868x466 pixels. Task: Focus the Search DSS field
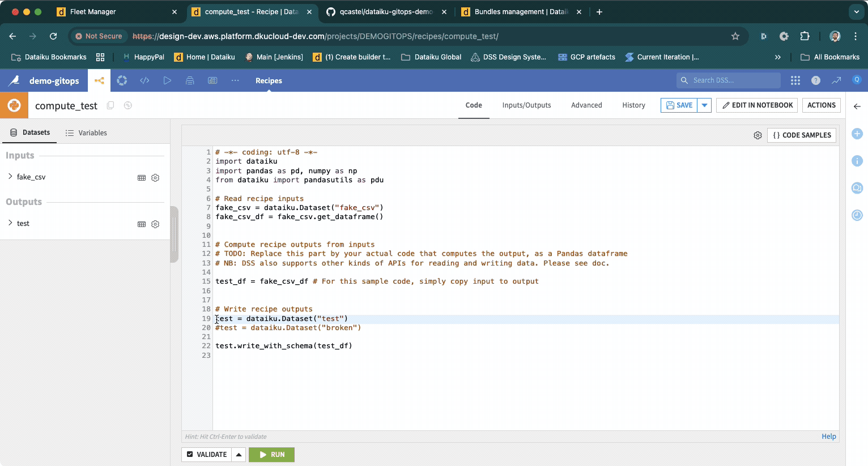click(729, 80)
